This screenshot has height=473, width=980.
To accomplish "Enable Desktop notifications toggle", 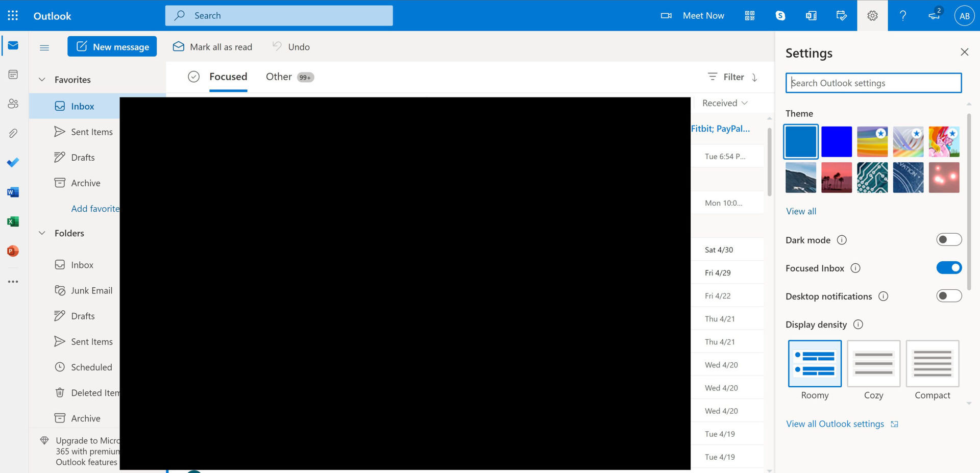I will (x=948, y=296).
